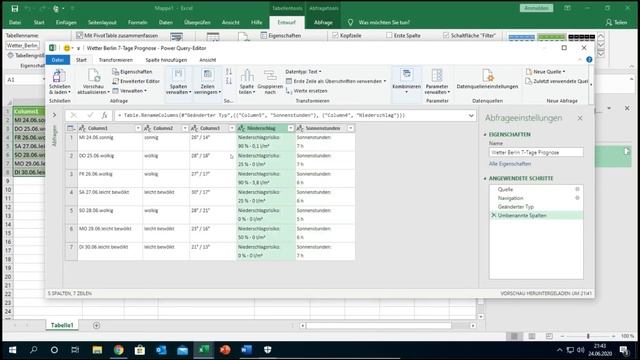Delete the Umbenannte Spalten step

493,216
